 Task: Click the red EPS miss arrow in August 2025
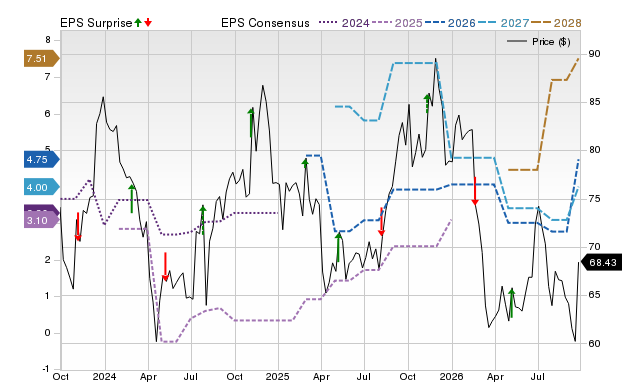[x=381, y=222]
